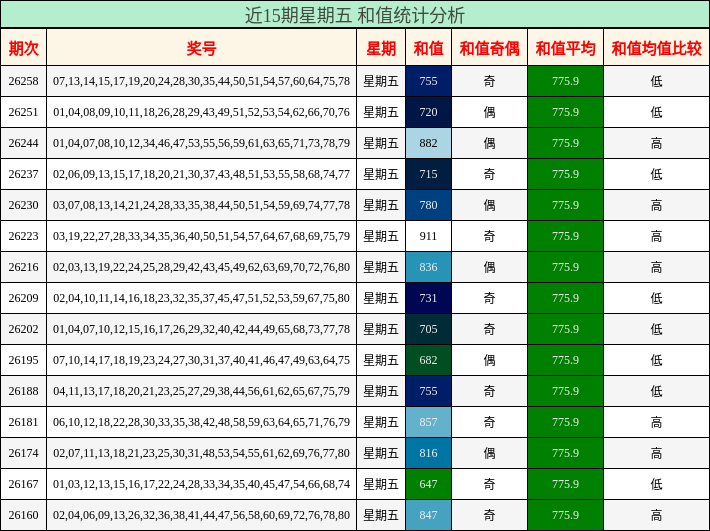
Task: Click the sum value cell 847
Action: coord(428,515)
